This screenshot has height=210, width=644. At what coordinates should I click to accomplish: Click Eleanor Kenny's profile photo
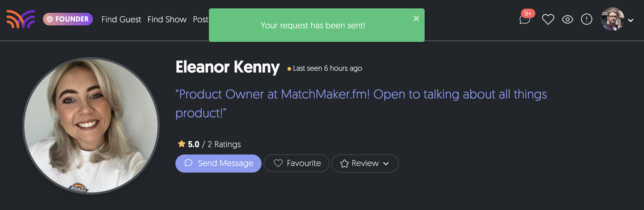tap(91, 126)
